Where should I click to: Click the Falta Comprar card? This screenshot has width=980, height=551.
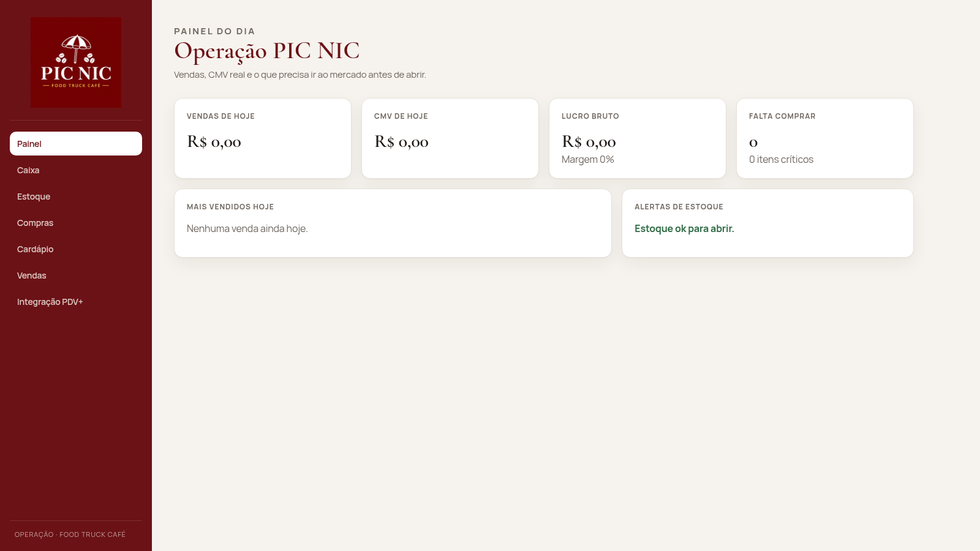(x=825, y=138)
